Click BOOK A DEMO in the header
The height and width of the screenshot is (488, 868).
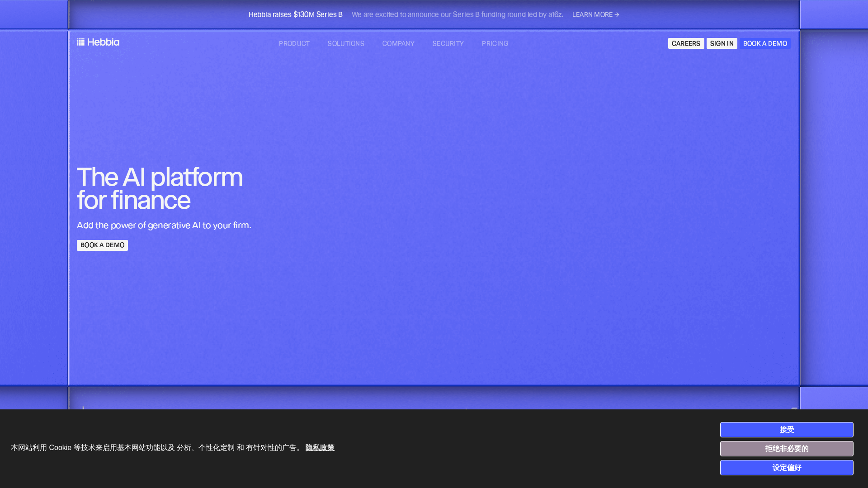[x=765, y=43]
